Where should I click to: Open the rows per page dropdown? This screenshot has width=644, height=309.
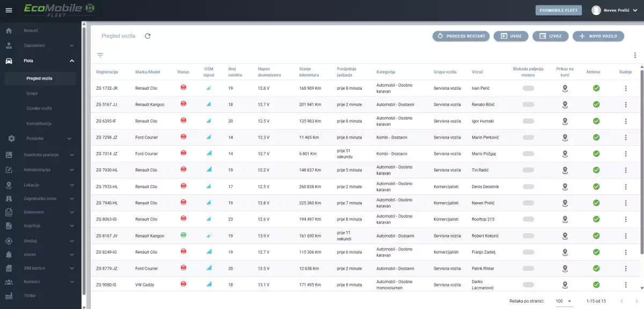click(x=563, y=301)
